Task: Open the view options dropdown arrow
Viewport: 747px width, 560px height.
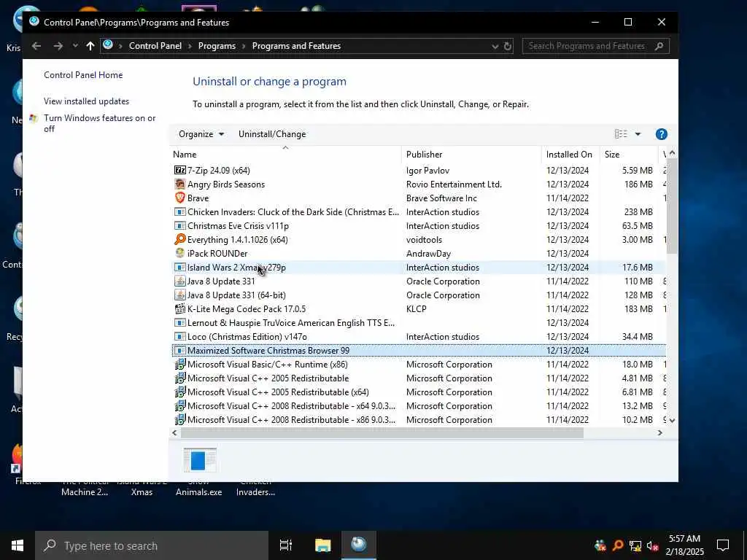Action: [638, 134]
